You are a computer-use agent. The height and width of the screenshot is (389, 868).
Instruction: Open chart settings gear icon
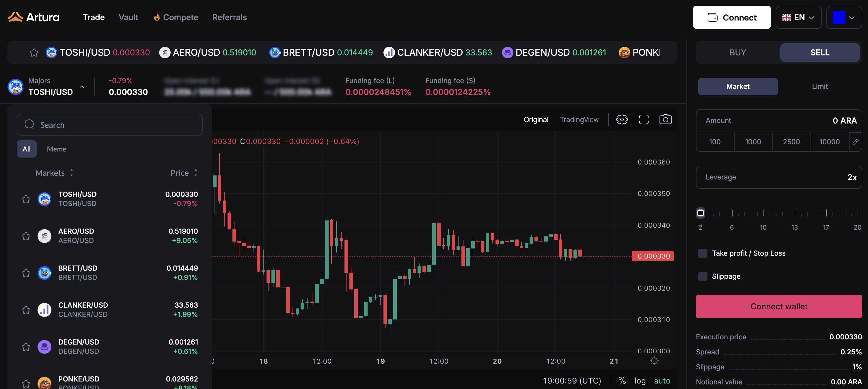click(622, 119)
